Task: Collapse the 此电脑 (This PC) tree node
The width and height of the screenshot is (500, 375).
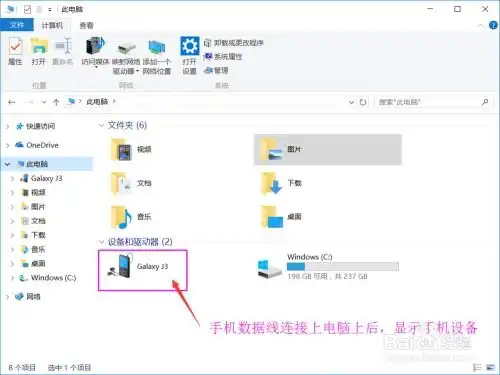Action: (x=8, y=164)
